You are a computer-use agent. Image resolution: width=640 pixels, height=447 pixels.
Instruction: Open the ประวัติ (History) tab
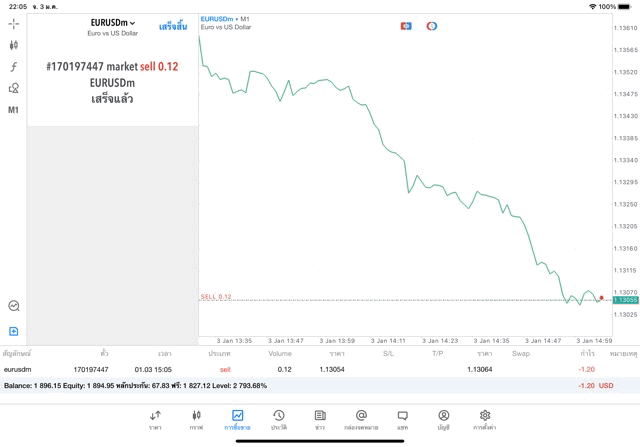pyautogui.click(x=278, y=419)
